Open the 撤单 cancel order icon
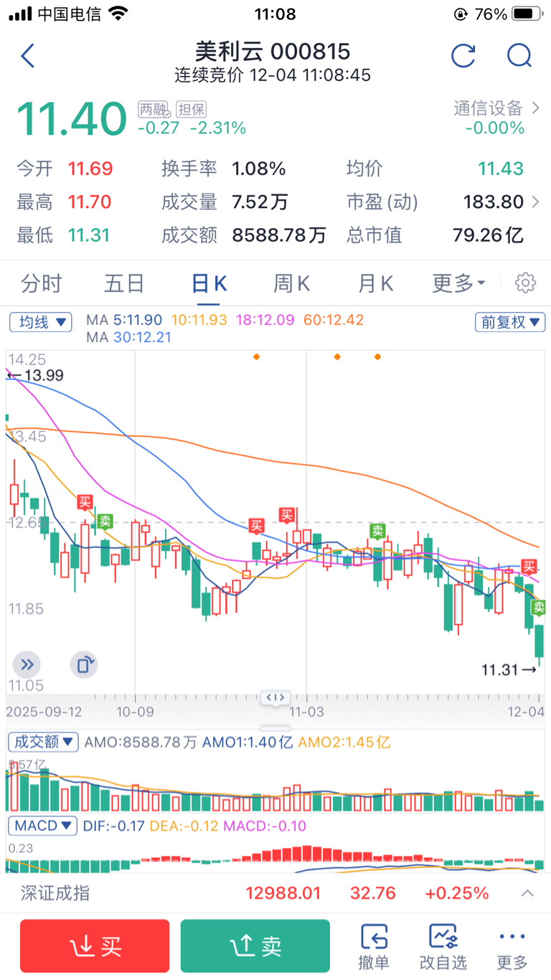The image size is (551, 980). (x=374, y=946)
